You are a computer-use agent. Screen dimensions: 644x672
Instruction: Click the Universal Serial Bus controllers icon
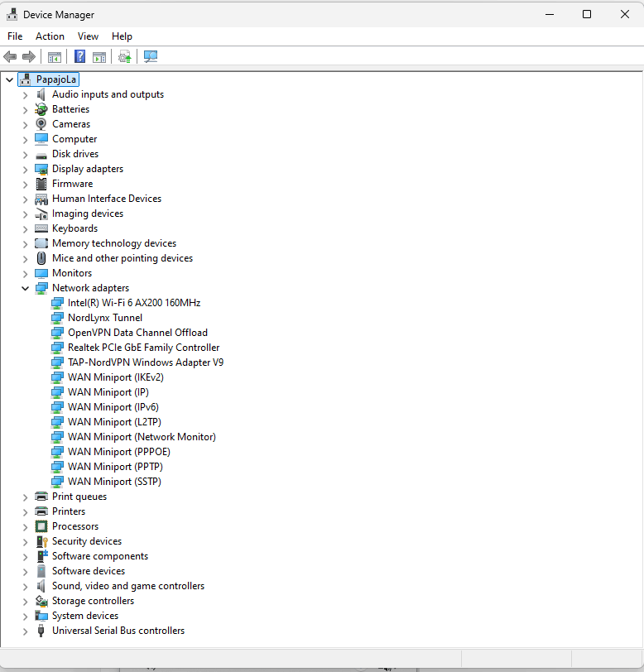pos(41,631)
